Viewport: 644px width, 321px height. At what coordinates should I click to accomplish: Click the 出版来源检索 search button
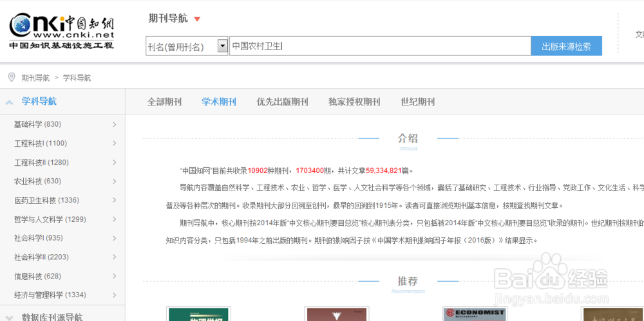pyautogui.click(x=566, y=46)
